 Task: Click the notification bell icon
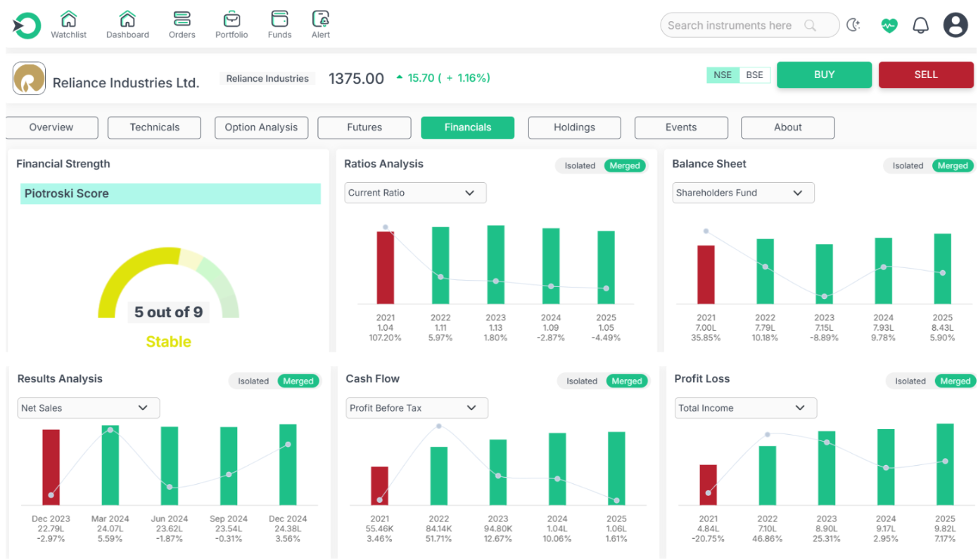(920, 25)
